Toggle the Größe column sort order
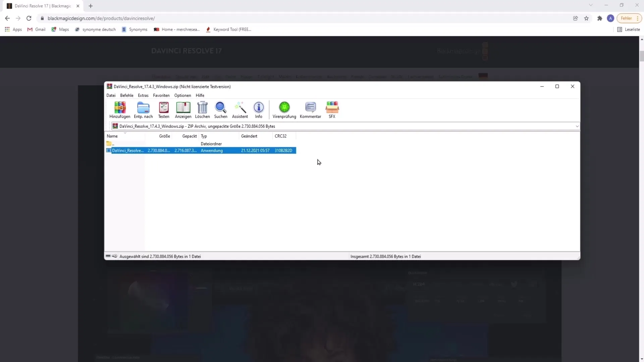This screenshot has width=644, height=362. [x=164, y=136]
